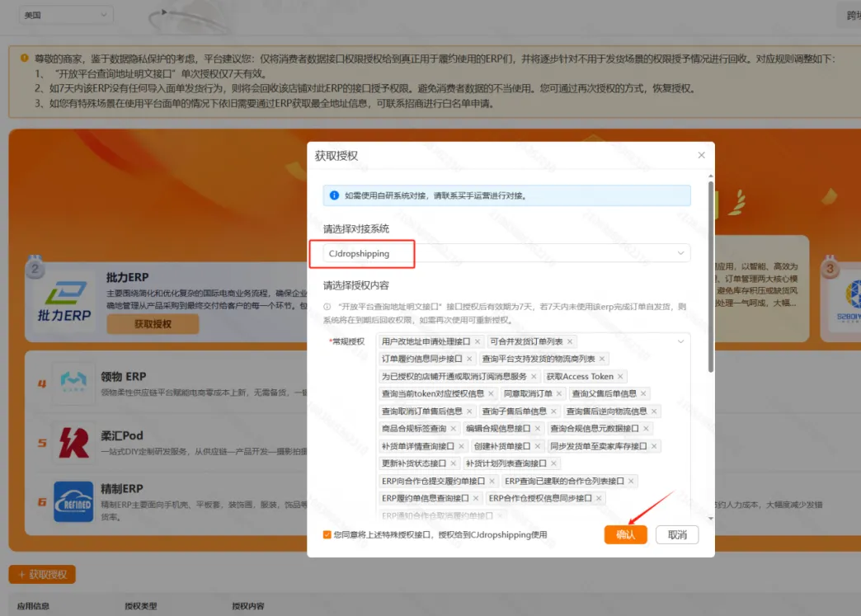Image resolution: width=861 pixels, height=616 pixels.
Task: Click the 领物 ERP logo icon
Action: pos(73,382)
